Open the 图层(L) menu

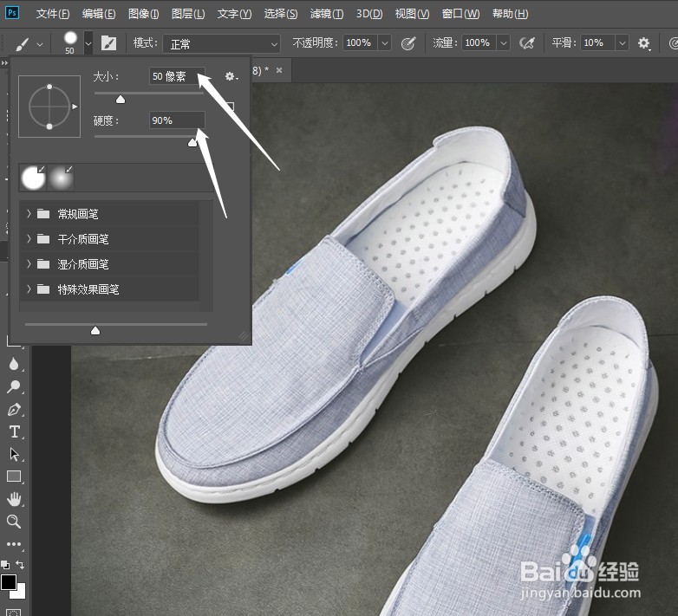188,14
